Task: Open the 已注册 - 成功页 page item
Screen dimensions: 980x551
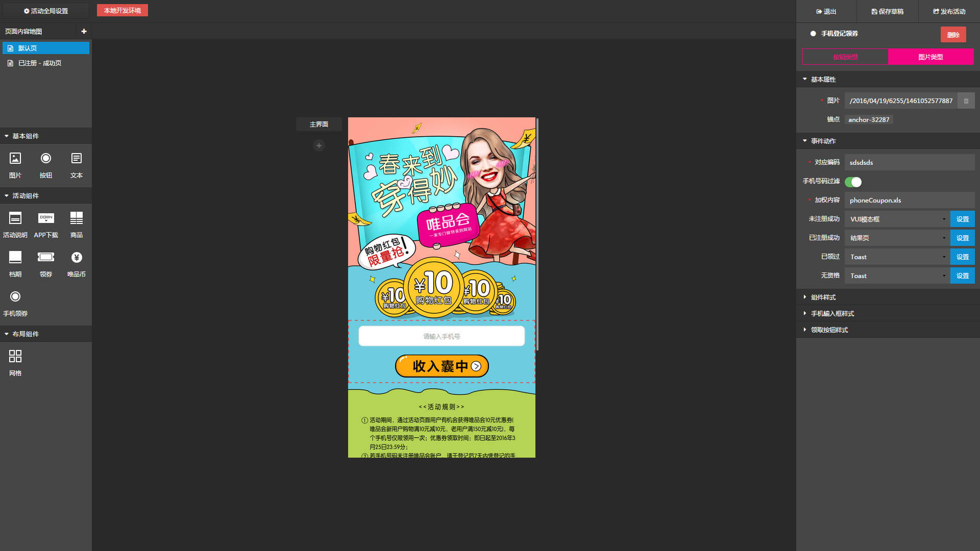Action: pyautogui.click(x=46, y=63)
